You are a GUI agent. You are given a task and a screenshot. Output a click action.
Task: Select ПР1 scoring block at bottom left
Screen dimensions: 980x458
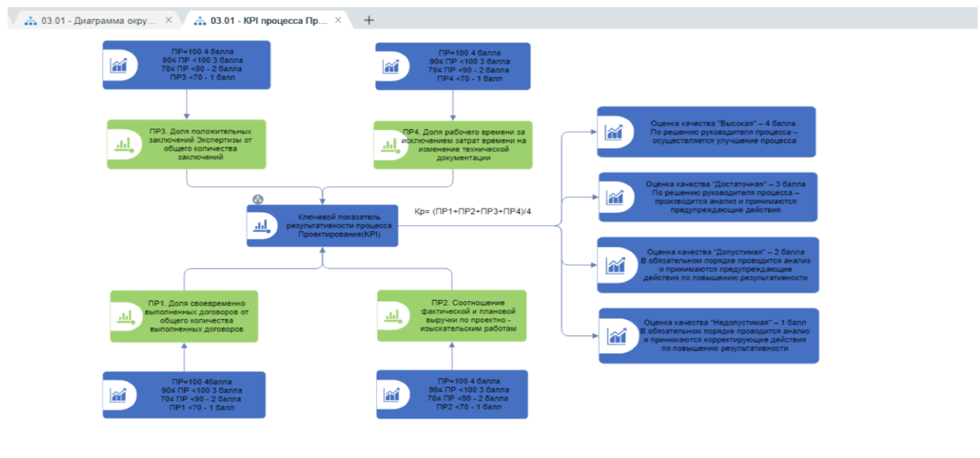point(201,395)
